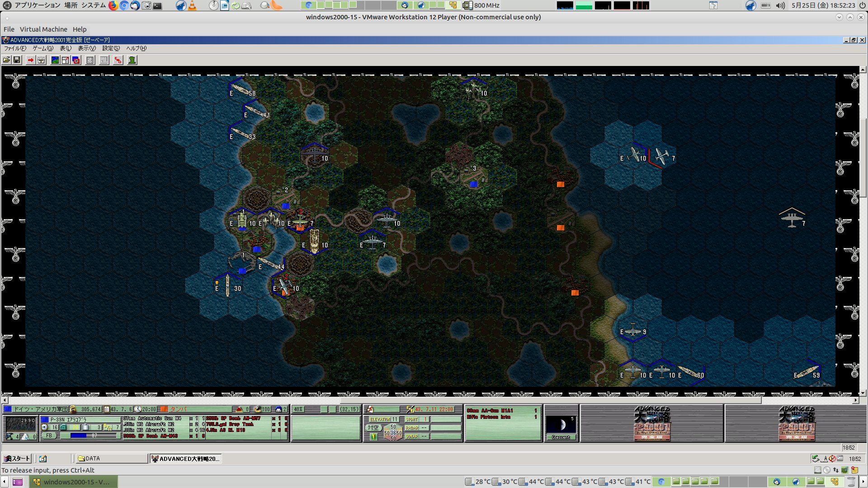Viewport: 868px width, 488px height.
Task: Open the ファイル(F) menu
Action: 14,48
